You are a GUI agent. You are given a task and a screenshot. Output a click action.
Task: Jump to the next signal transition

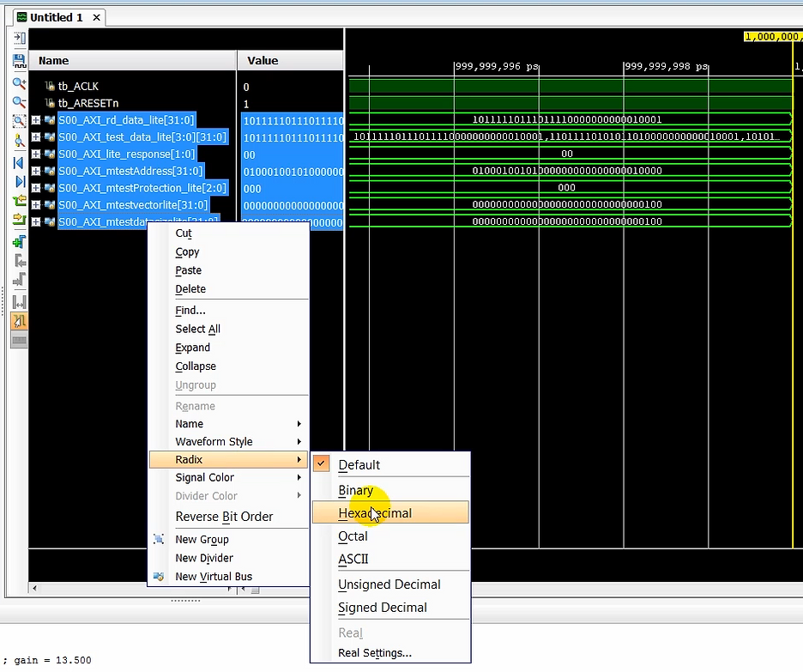(19, 220)
